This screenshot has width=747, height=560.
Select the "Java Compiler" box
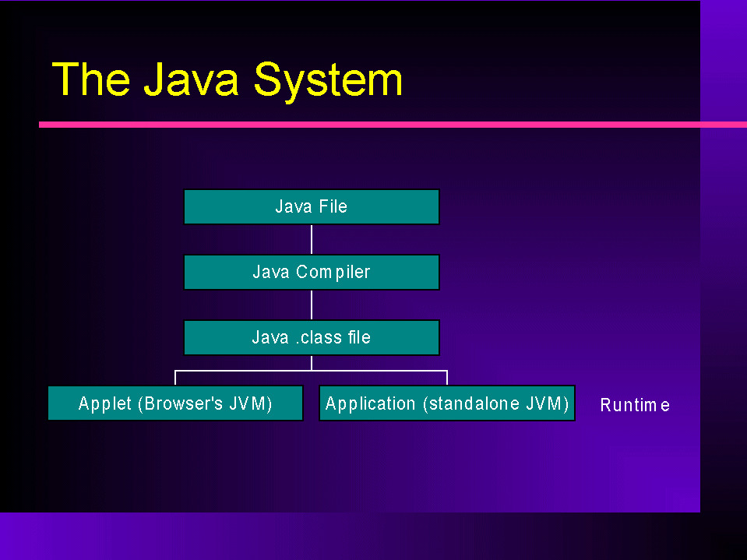pyautogui.click(x=312, y=273)
